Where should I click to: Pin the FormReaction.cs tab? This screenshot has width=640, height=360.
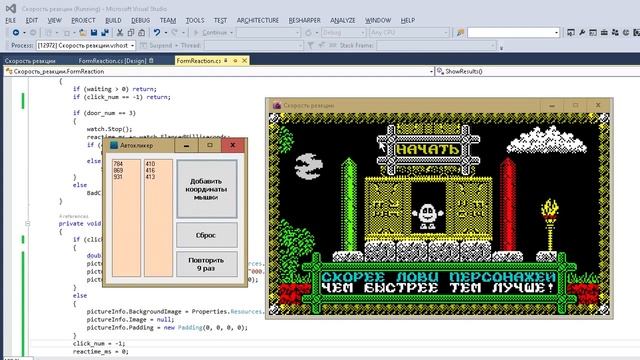pyautogui.click(x=235, y=61)
